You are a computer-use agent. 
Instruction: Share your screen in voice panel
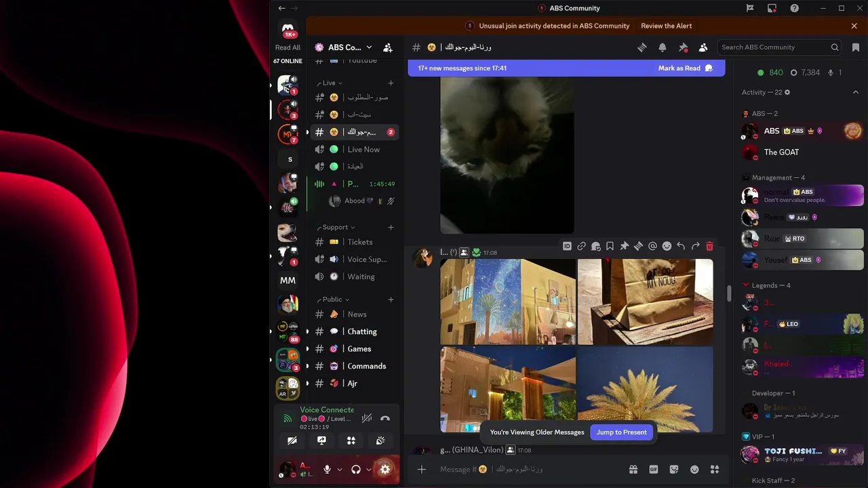321,441
